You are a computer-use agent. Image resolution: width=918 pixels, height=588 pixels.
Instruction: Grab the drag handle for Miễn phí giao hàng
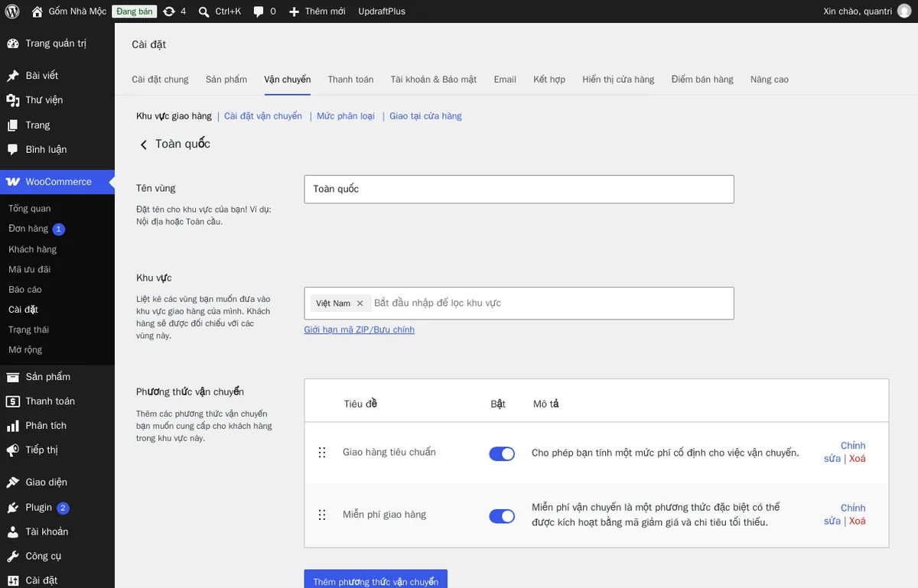click(322, 515)
